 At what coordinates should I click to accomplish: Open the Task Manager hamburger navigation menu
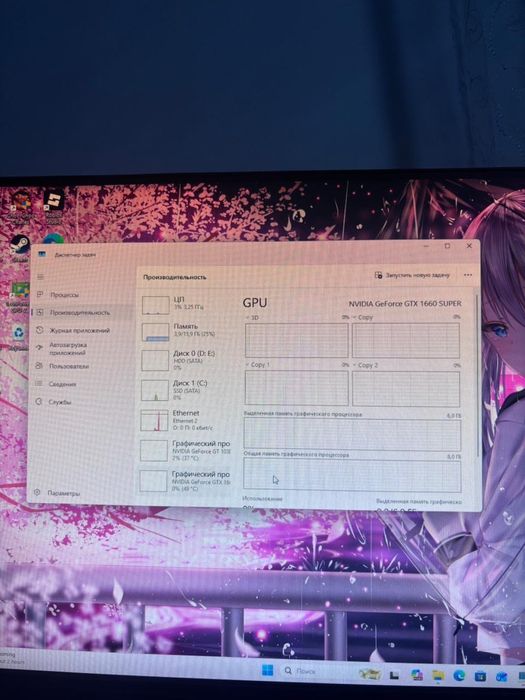point(41,277)
